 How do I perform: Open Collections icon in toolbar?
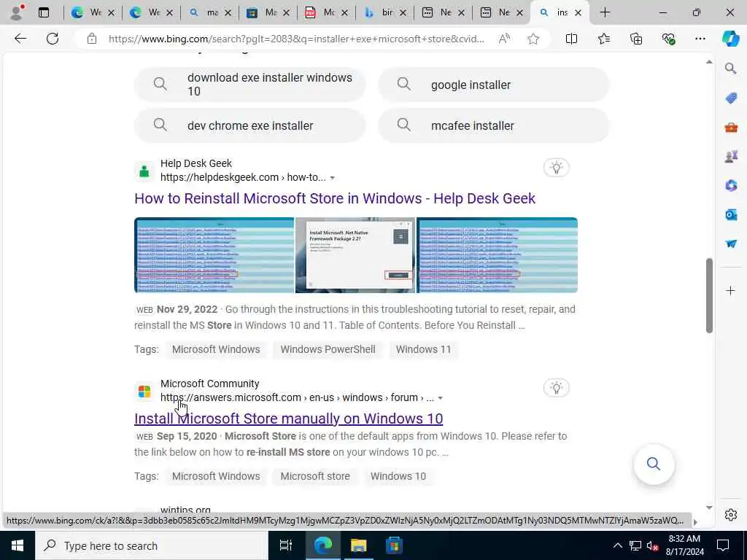(636, 39)
